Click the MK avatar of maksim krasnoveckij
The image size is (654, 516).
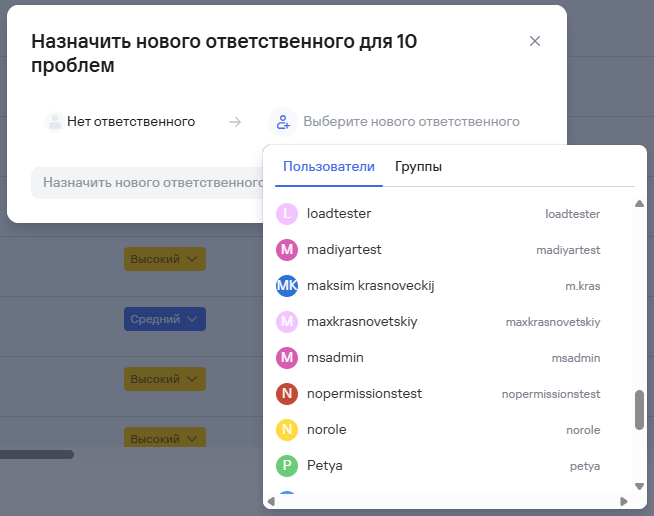[x=287, y=286]
